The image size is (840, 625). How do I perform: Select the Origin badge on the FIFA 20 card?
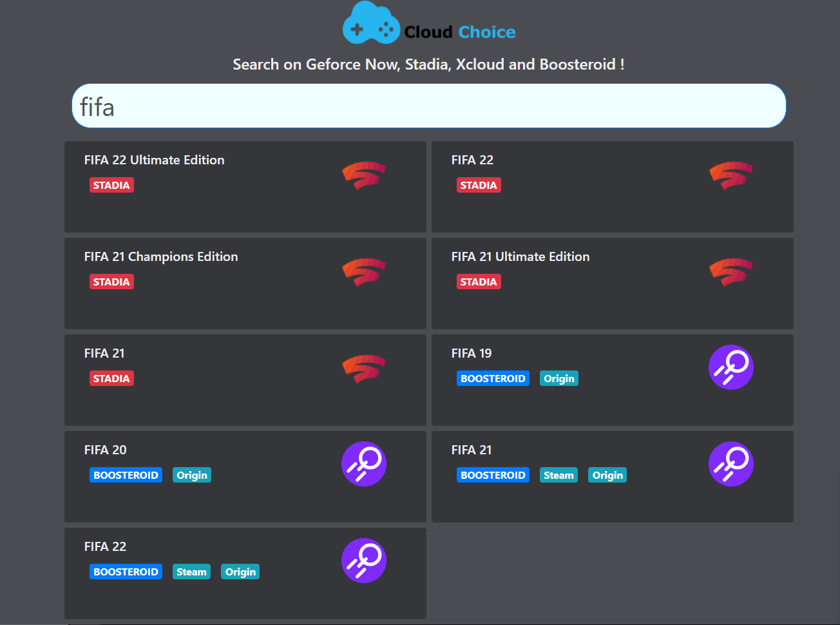[192, 476]
